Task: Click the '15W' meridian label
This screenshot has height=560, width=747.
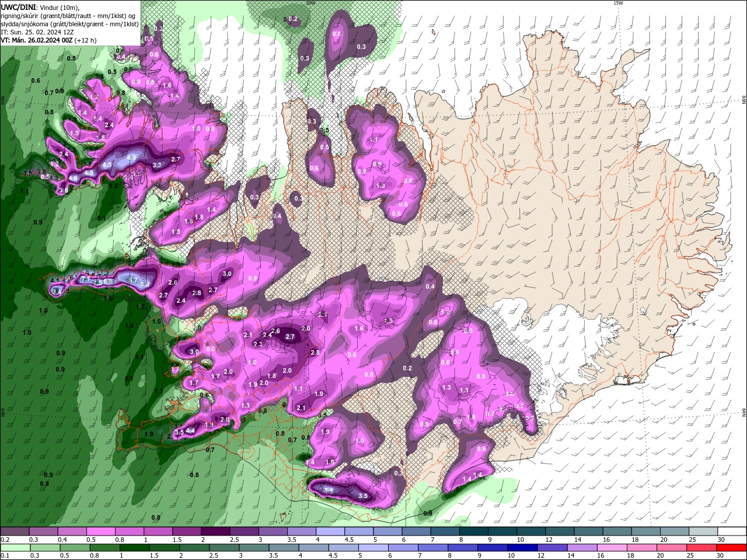Action: pyautogui.click(x=618, y=3)
